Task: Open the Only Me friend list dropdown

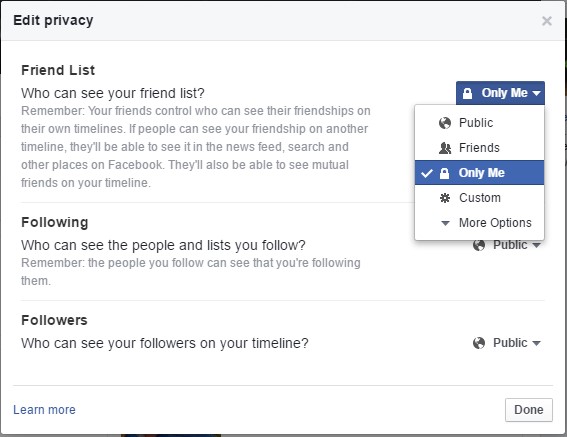Action: coord(500,93)
